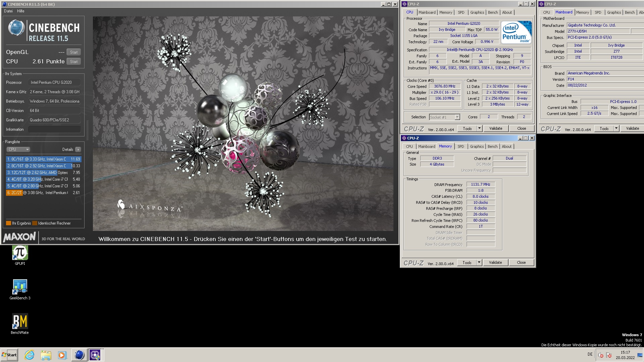Open SPD tab in Memory CPU-Z window
644x362 pixels.
(x=461, y=146)
